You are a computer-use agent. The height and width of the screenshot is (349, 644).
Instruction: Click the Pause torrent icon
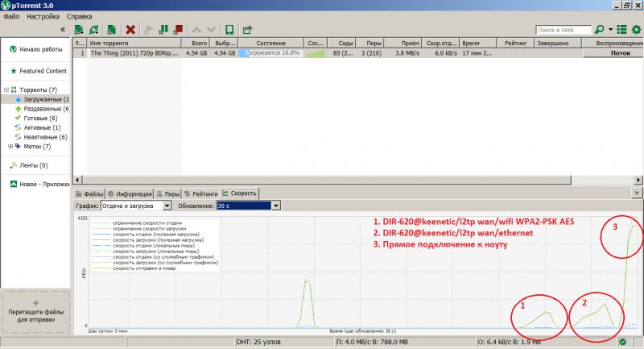163,30
